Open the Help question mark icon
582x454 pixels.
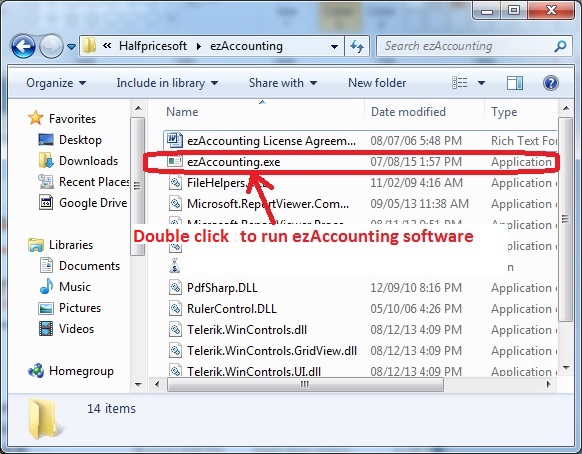click(551, 83)
